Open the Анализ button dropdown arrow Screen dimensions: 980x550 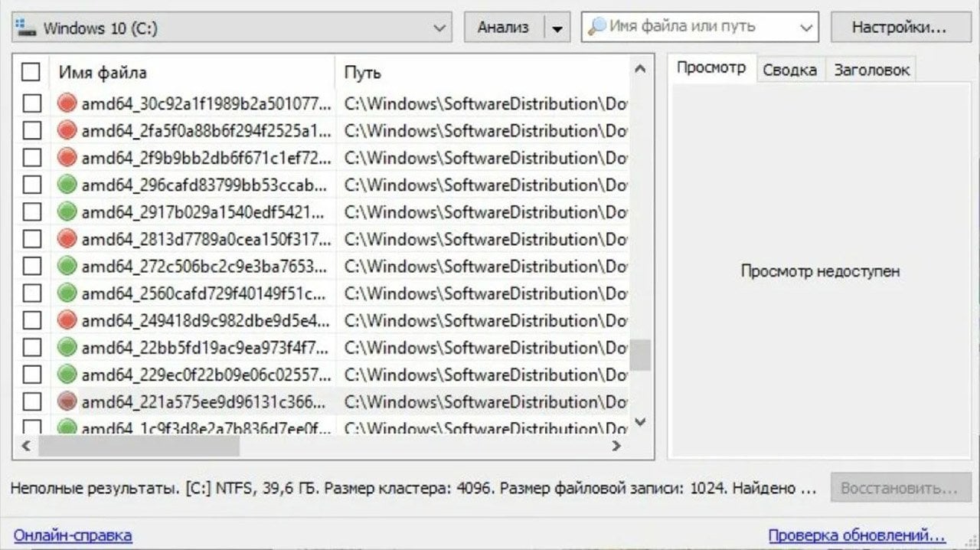point(557,28)
